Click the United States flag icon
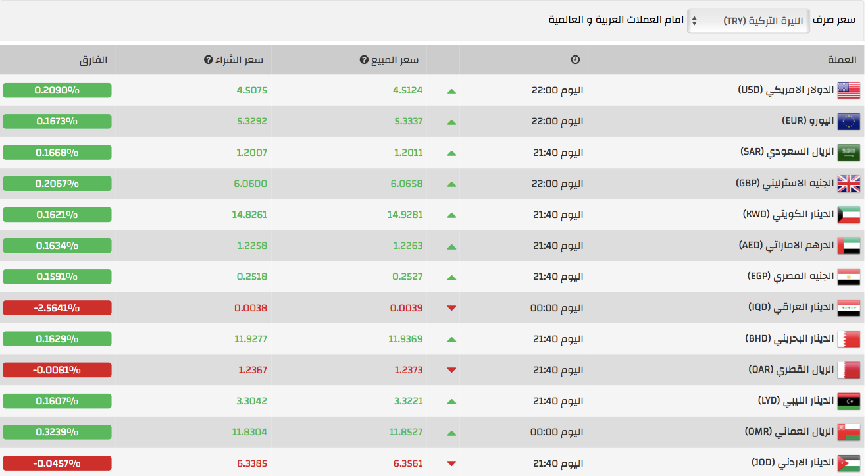The width and height of the screenshot is (868, 476). click(848, 90)
